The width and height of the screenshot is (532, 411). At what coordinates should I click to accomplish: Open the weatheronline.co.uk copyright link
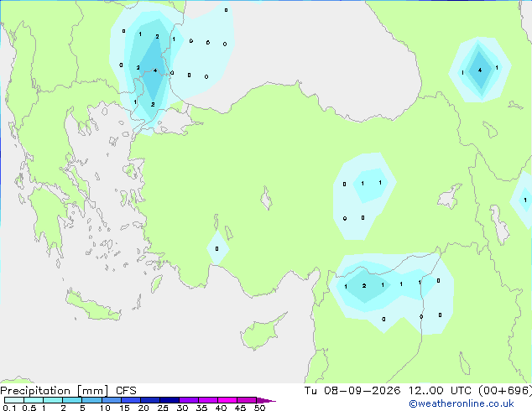pyautogui.click(x=461, y=403)
